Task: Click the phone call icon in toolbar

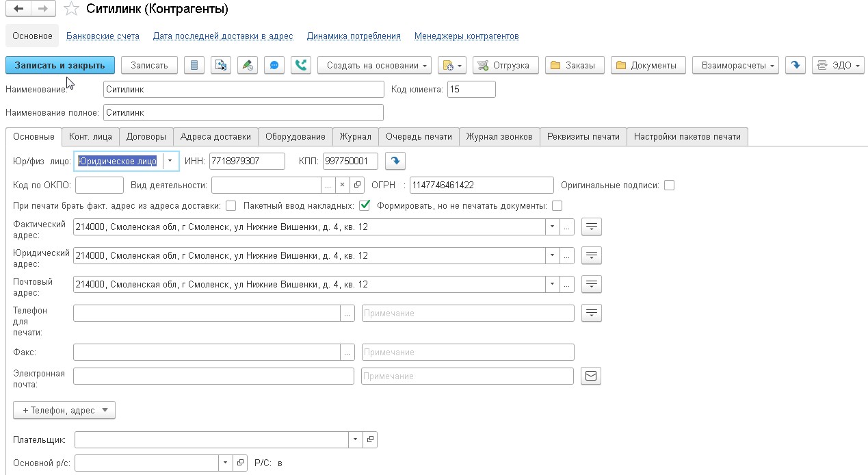Action: pos(300,65)
